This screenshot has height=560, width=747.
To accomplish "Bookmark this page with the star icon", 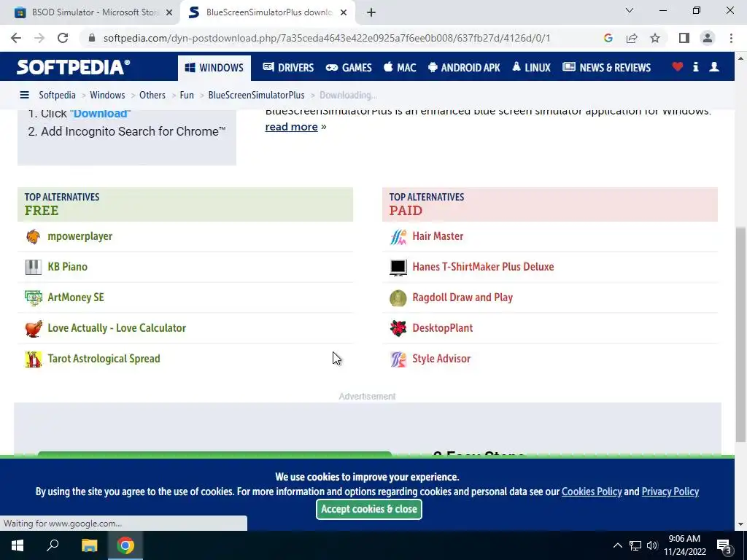I will pyautogui.click(x=655, y=38).
